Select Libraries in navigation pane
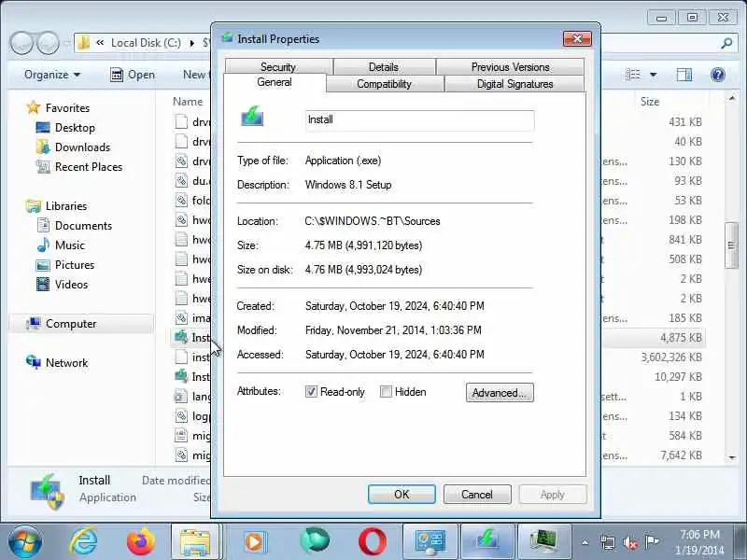 65,206
